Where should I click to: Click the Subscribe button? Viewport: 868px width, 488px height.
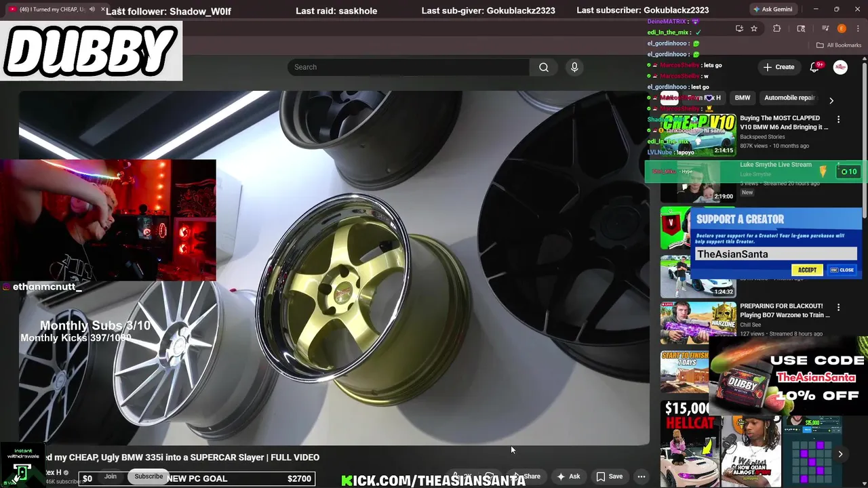click(149, 476)
